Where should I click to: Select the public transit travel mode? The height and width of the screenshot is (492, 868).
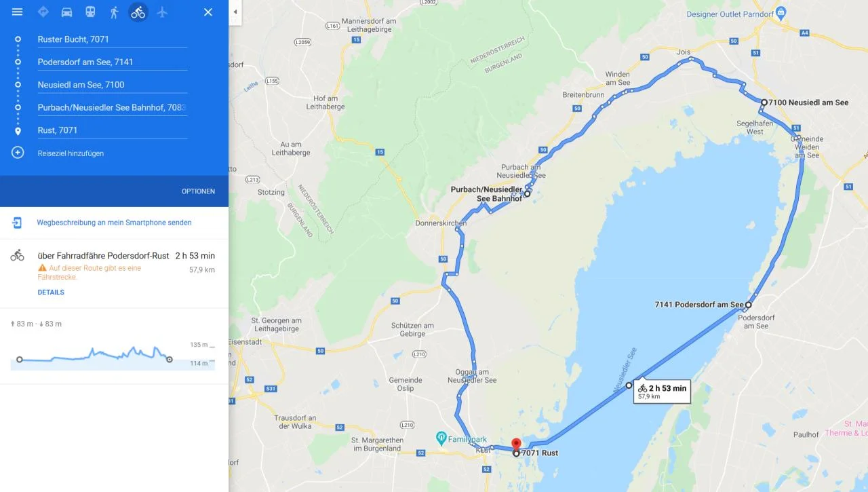coord(90,12)
